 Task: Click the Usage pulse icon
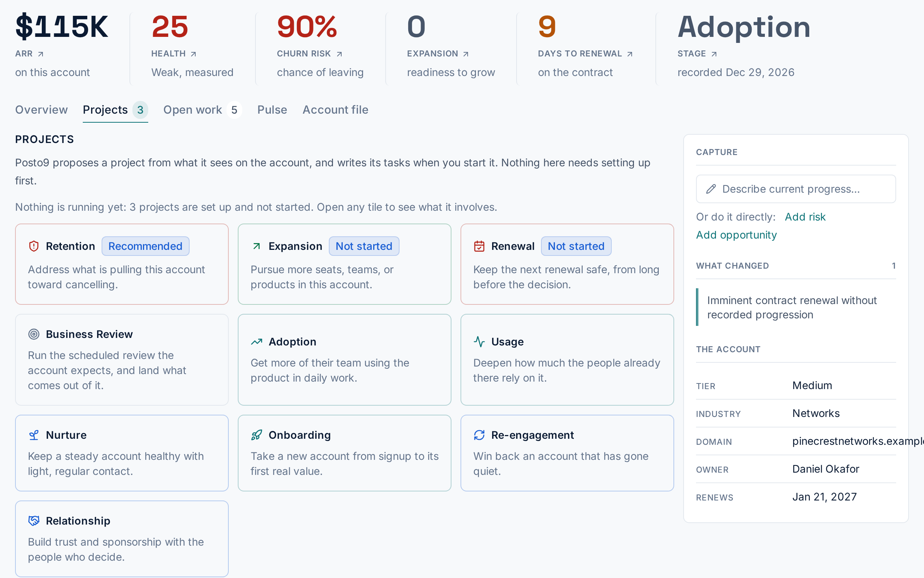[x=479, y=342]
